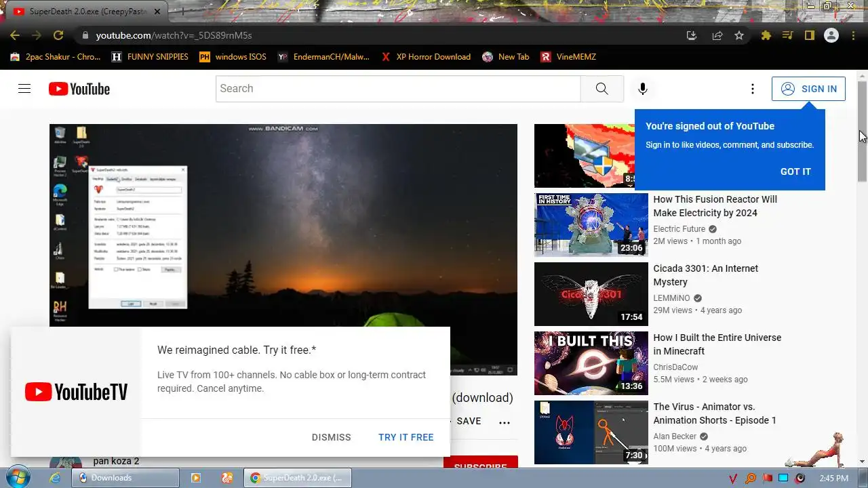Click DISMISS on YouTube TV promo
The image size is (868, 488).
point(331,437)
